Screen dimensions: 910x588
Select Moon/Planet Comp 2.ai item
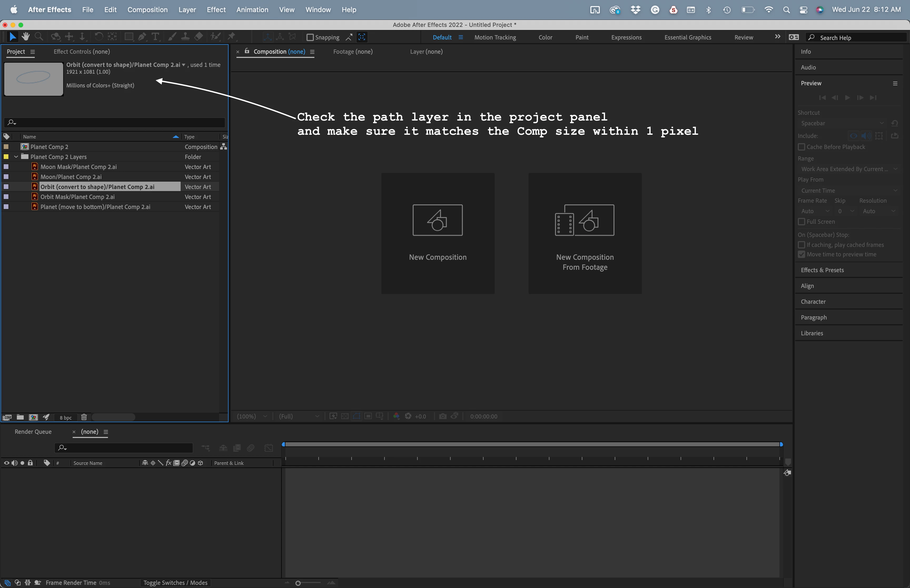[71, 177]
